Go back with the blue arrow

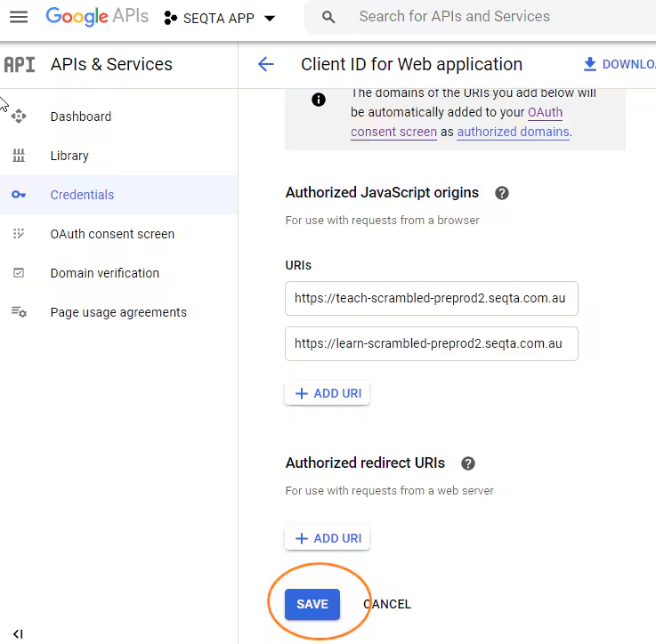pyautogui.click(x=265, y=64)
